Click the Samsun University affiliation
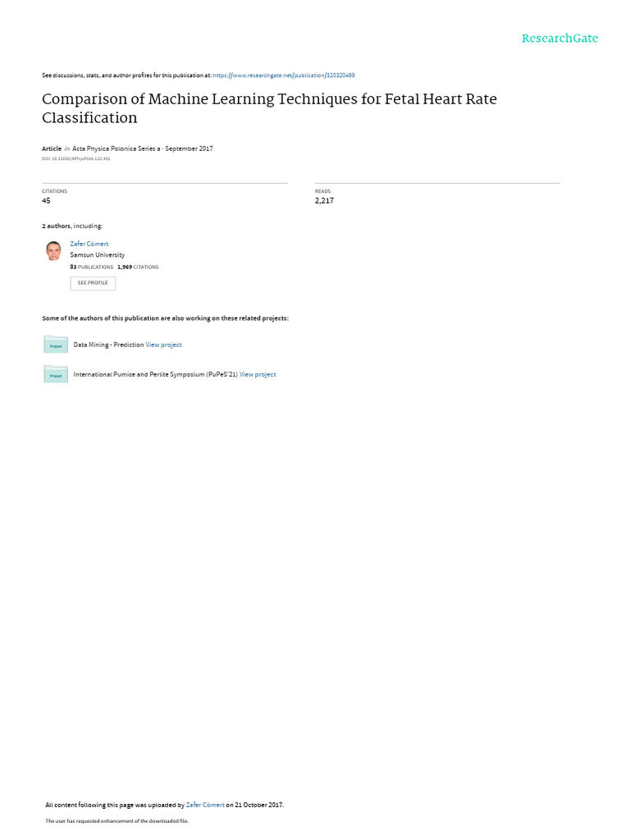Screen dimensions: 630x840 click(x=98, y=255)
